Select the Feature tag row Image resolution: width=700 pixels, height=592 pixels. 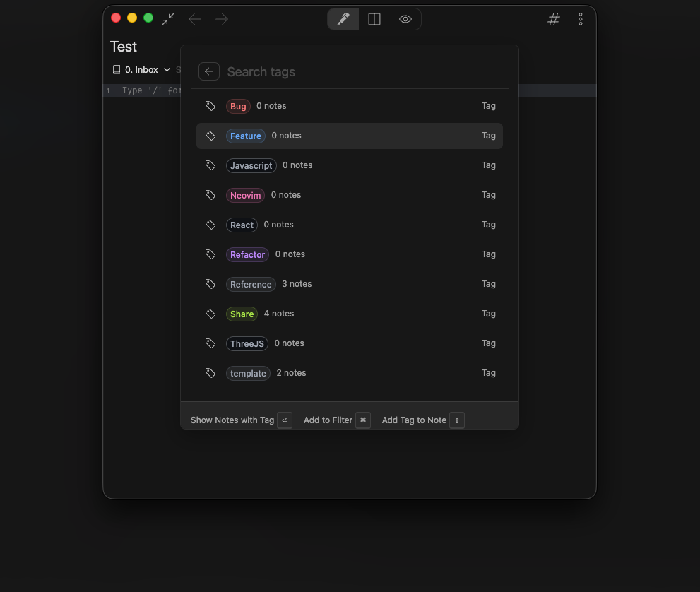[349, 136]
